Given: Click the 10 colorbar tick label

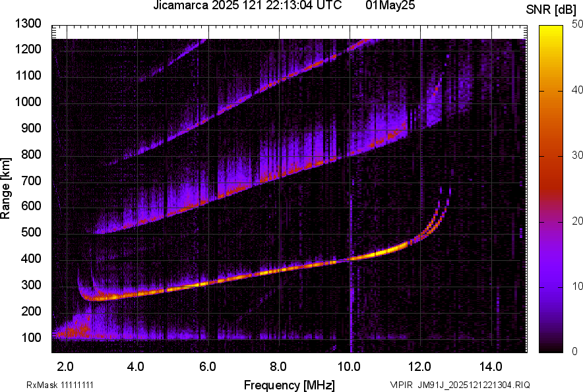Looking at the screenshot, I should pyautogui.click(x=578, y=286).
